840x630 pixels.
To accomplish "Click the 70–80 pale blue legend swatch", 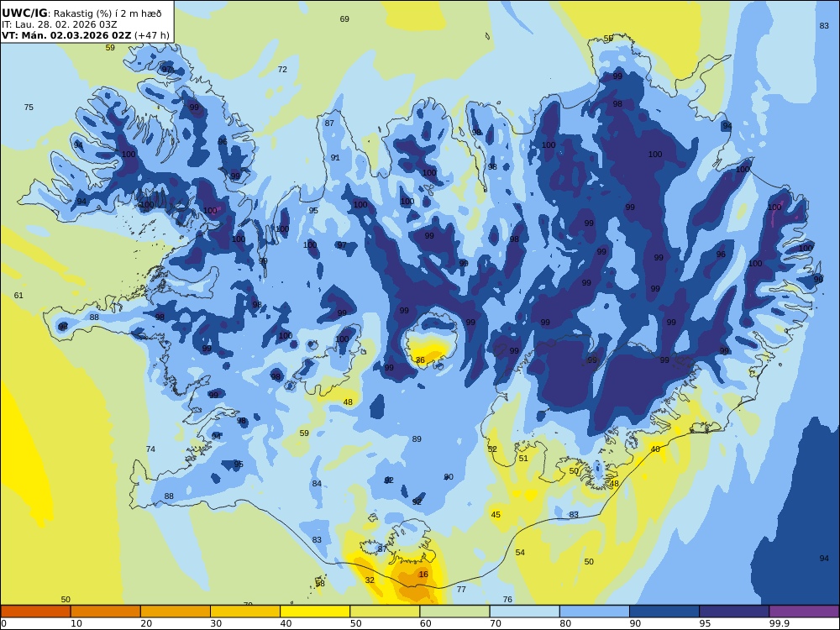I will (524, 612).
